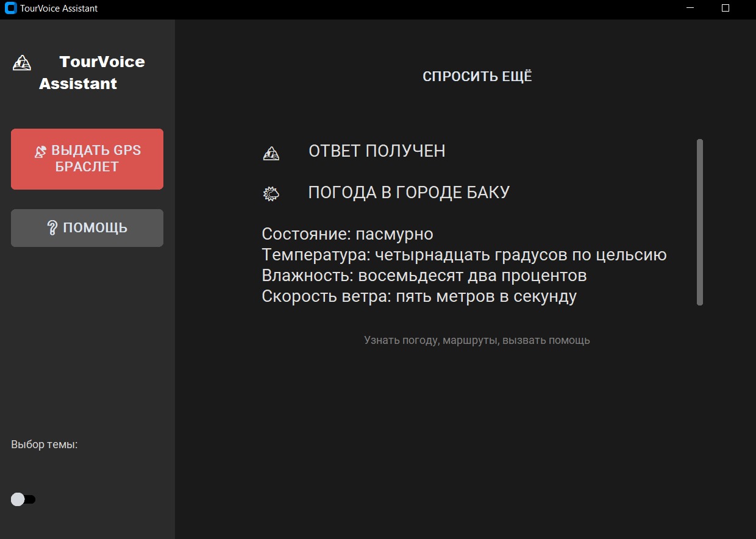Select the GPS bracelet icon on the red button

pos(41,150)
